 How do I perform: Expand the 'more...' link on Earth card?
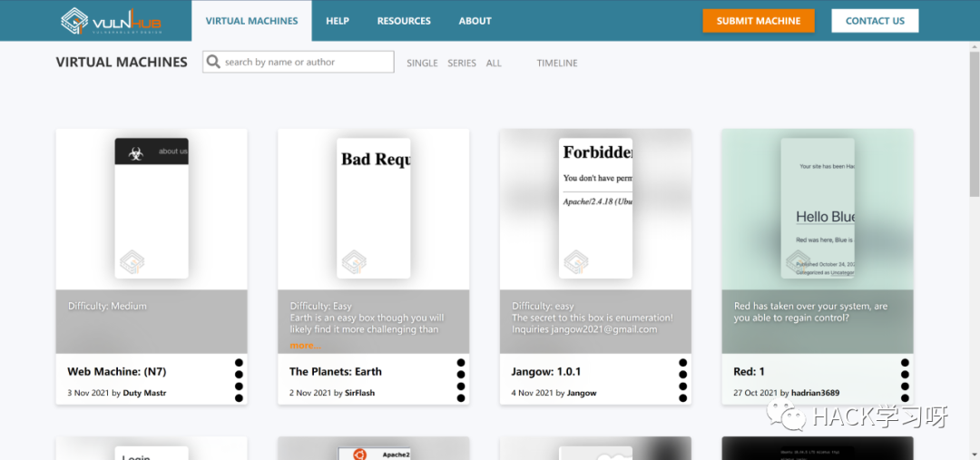click(x=305, y=345)
